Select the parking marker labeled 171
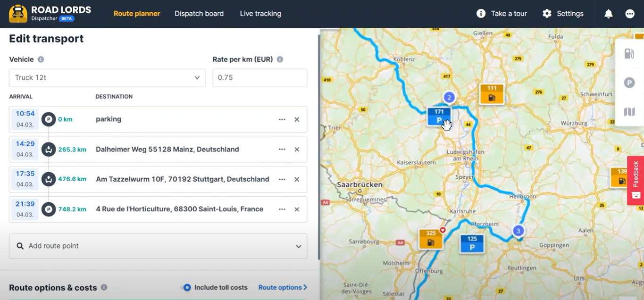The image size is (644, 300). pos(438,116)
